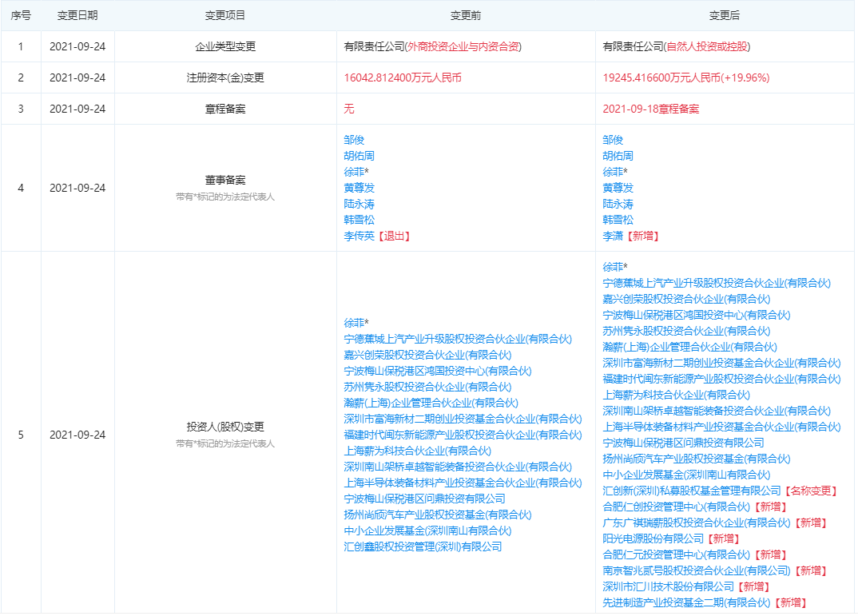Open 扬州尚颀汽车产业股权投资基金 link under 变更后

697,459
